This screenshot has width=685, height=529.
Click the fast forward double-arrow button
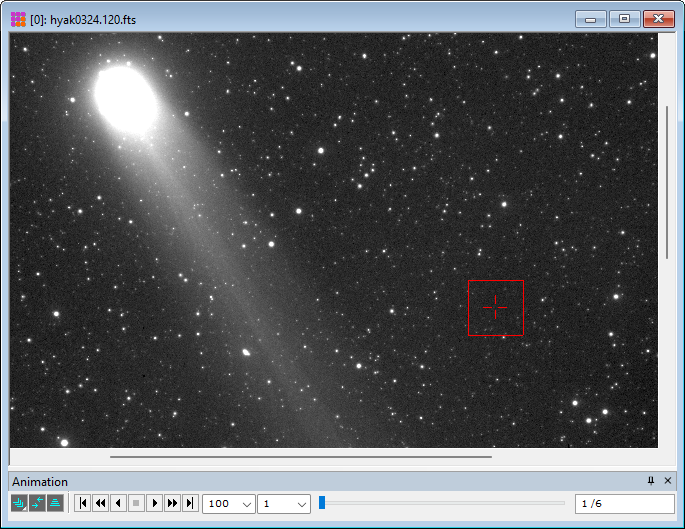click(172, 503)
